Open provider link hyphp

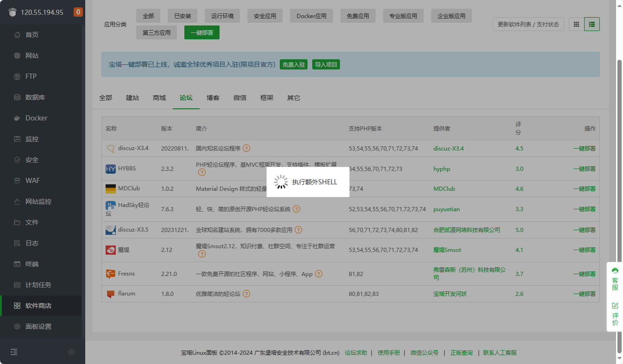tap(442, 169)
